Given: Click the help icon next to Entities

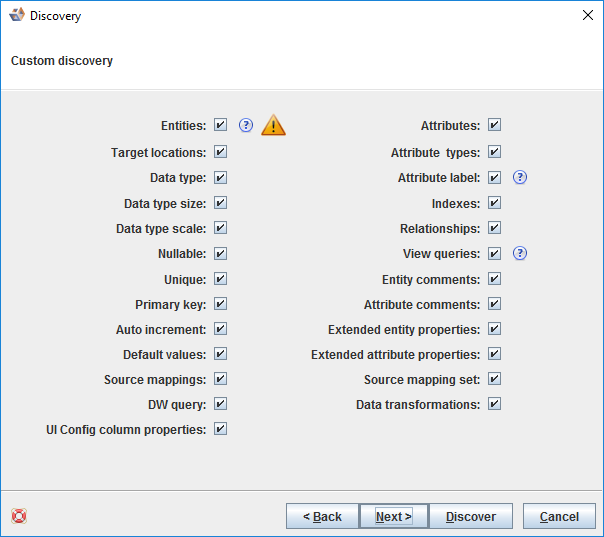Looking at the screenshot, I should (246, 126).
